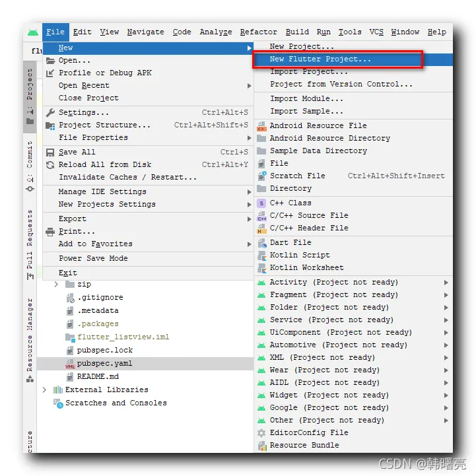Expand the New Projects Settings submenu arrow
The width and height of the screenshot is (476, 476).
pyautogui.click(x=249, y=205)
